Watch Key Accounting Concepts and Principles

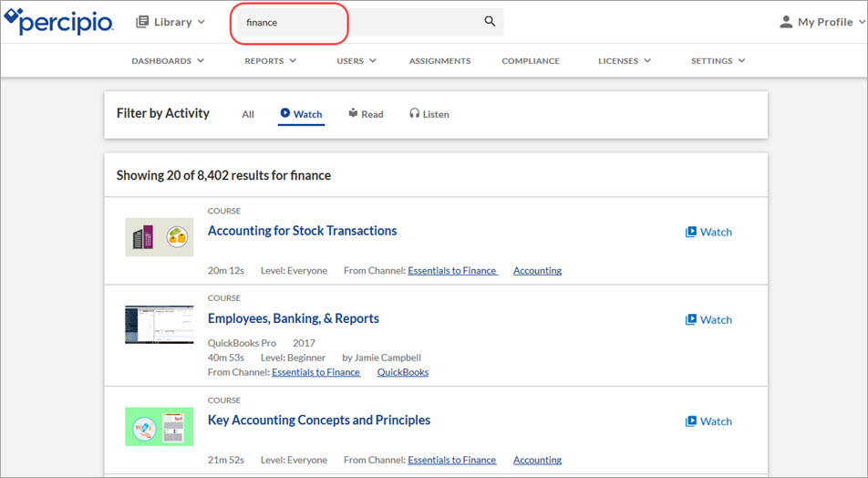pos(708,421)
